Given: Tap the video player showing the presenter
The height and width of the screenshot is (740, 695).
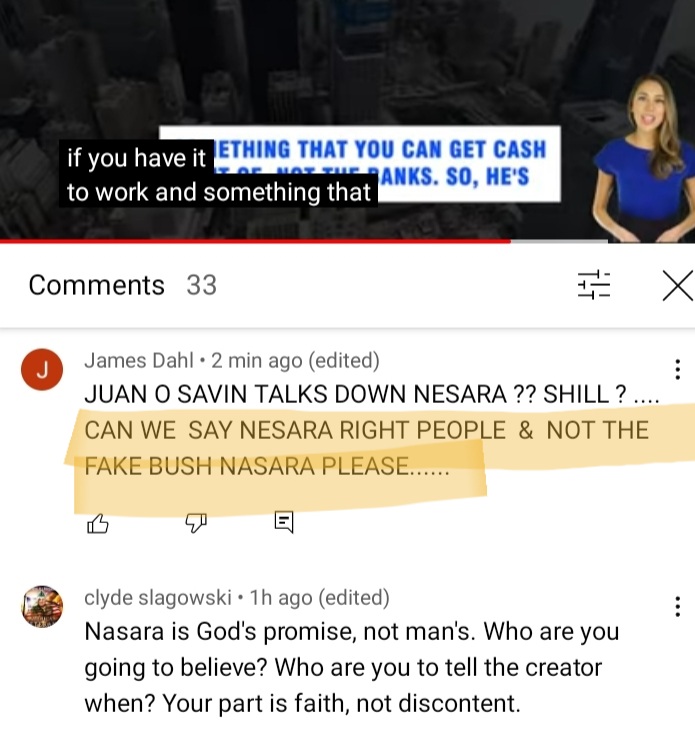Looking at the screenshot, I should (x=347, y=119).
